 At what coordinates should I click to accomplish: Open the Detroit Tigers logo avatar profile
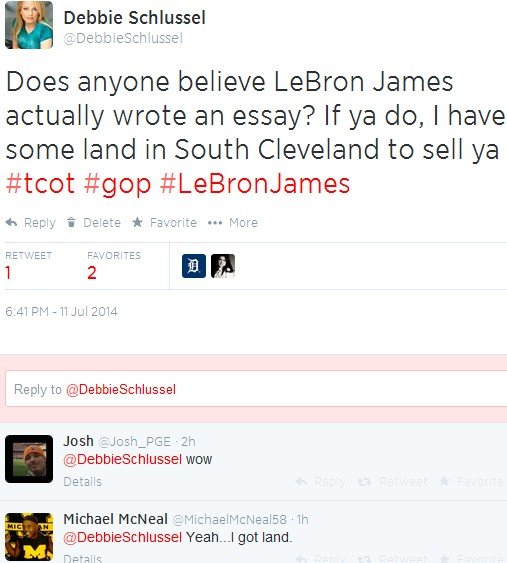pyautogui.click(x=194, y=266)
